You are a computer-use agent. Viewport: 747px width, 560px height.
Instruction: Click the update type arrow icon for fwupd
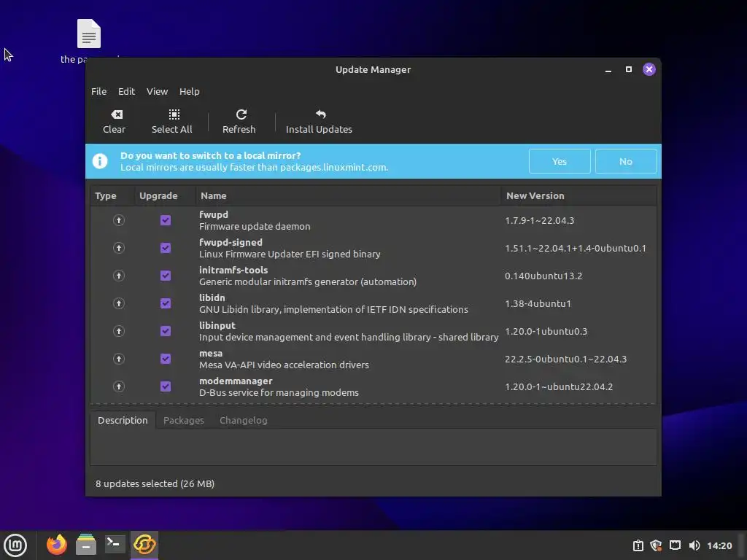point(119,220)
